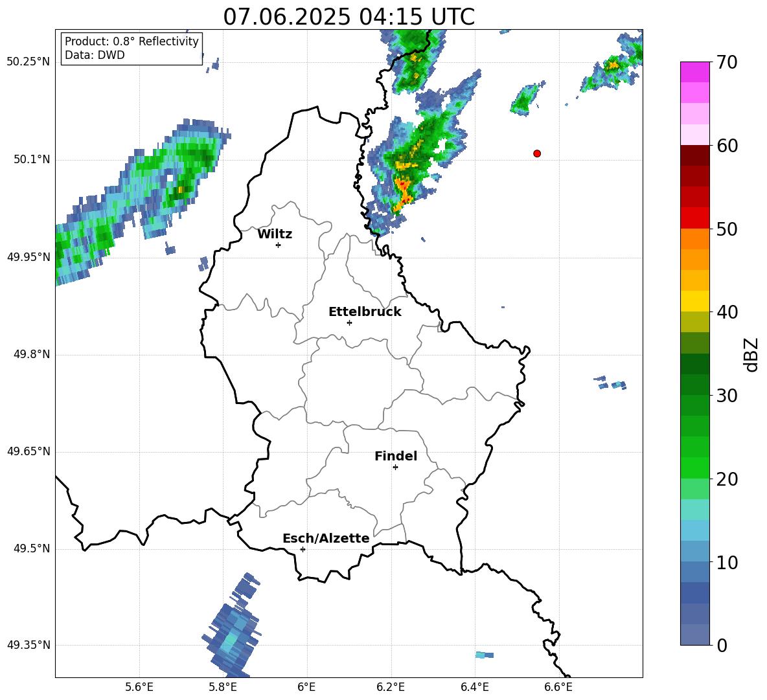Click the yellow colorbar segment above 40
The image size is (767, 700).
tap(694, 301)
